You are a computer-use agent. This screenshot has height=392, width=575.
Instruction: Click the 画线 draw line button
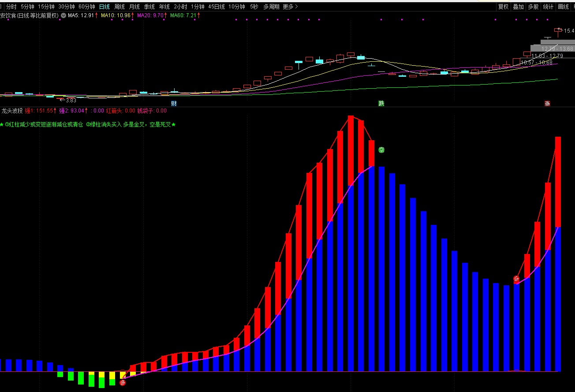pyautogui.click(x=563, y=7)
